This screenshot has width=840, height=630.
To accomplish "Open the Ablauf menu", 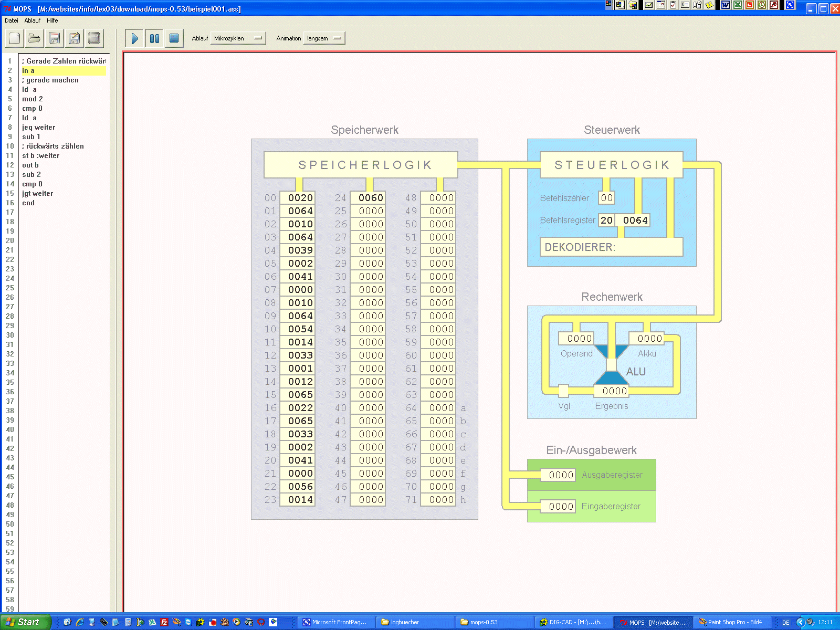I will [x=32, y=20].
